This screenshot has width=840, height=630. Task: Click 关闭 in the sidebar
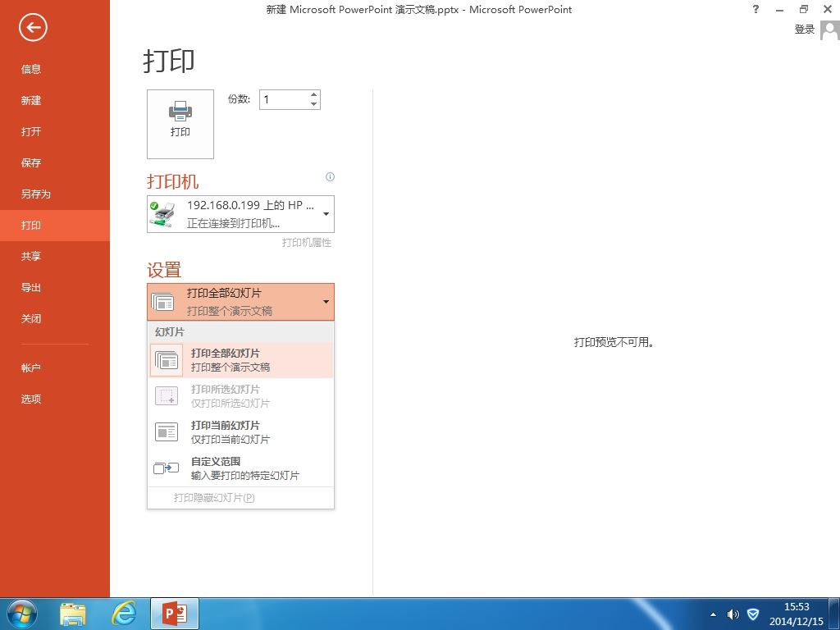[x=55, y=319]
